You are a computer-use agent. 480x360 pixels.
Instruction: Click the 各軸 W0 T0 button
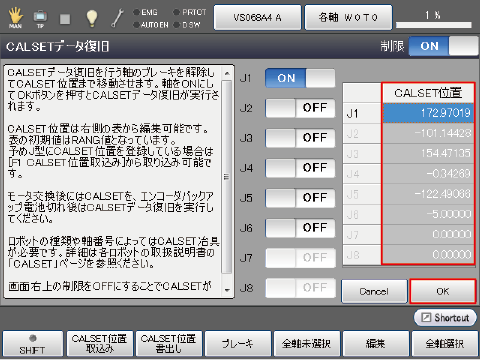coord(348,17)
